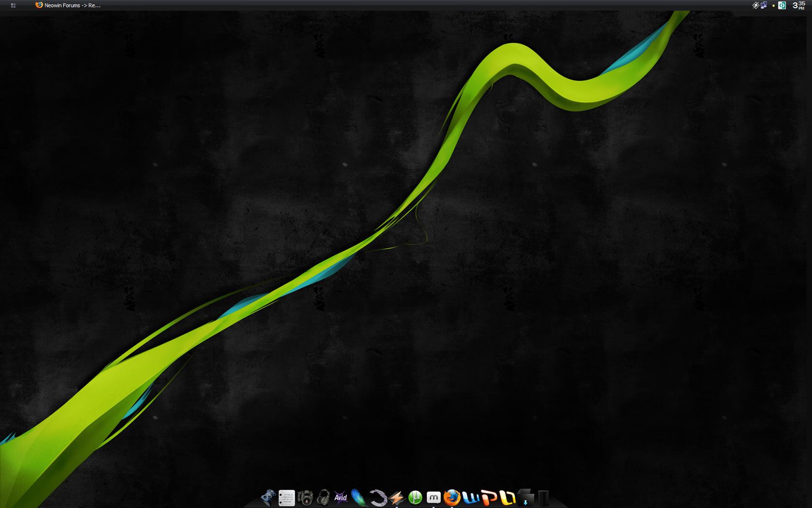Open the black downloads box icon

[525, 497]
